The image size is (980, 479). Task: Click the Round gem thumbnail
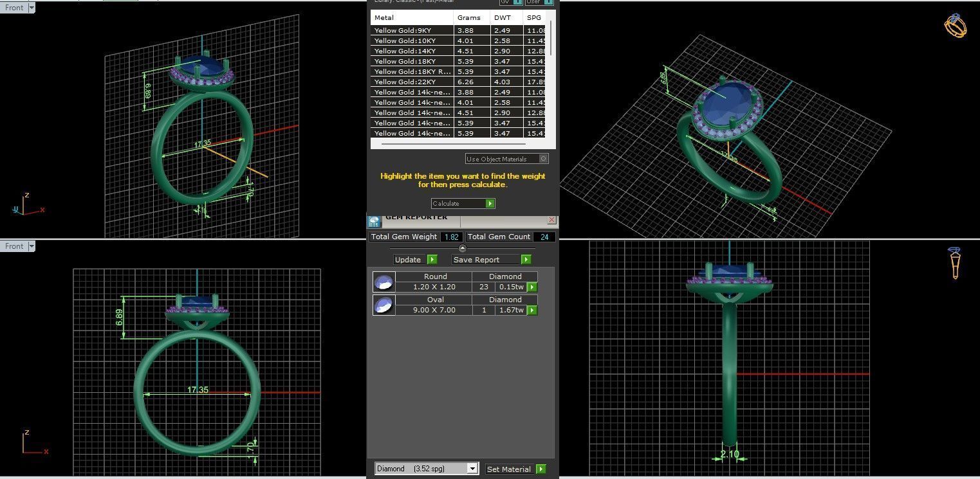[x=384, y=282]
